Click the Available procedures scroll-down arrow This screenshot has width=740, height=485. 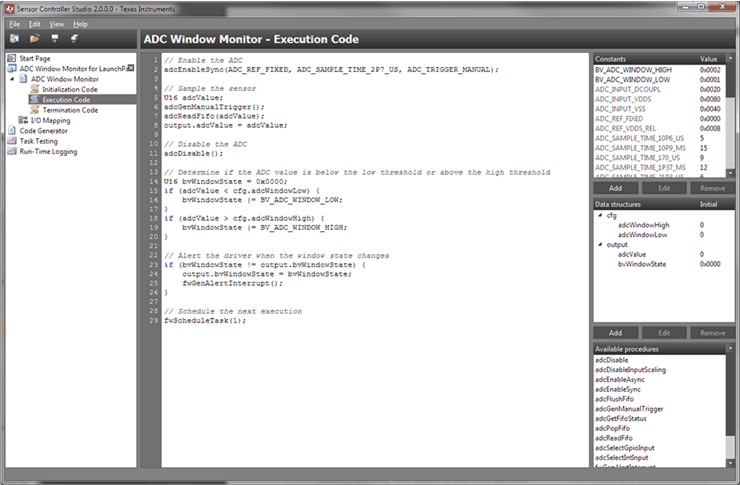coord(731,463)
